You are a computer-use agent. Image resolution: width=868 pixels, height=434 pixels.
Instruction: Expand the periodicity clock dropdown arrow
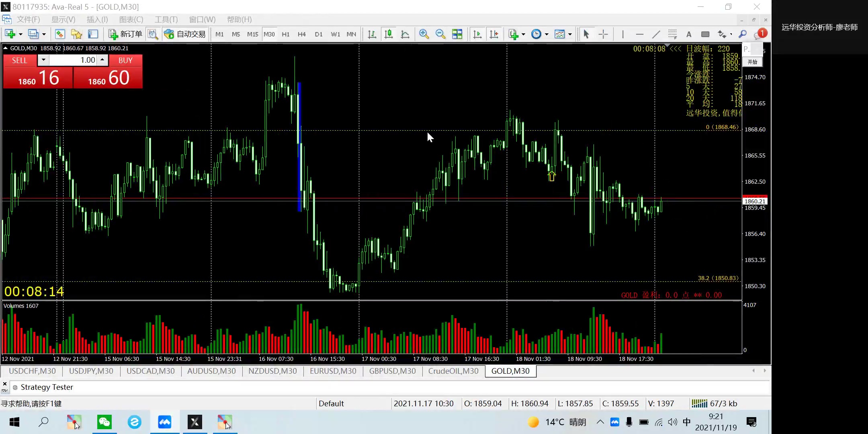(x=547, y=34)
